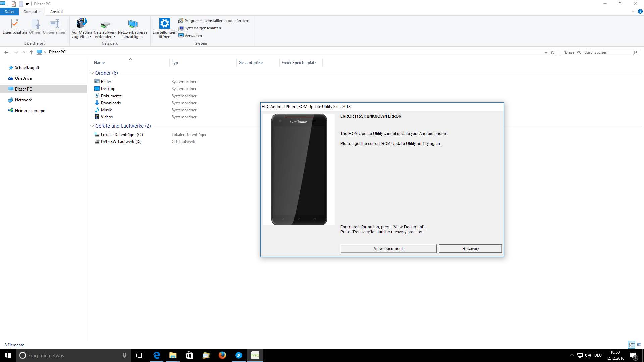This screenshot has height=362, width=644.
Task: Click Programm deinstallieren oder ändern
Action: [217, 21]
